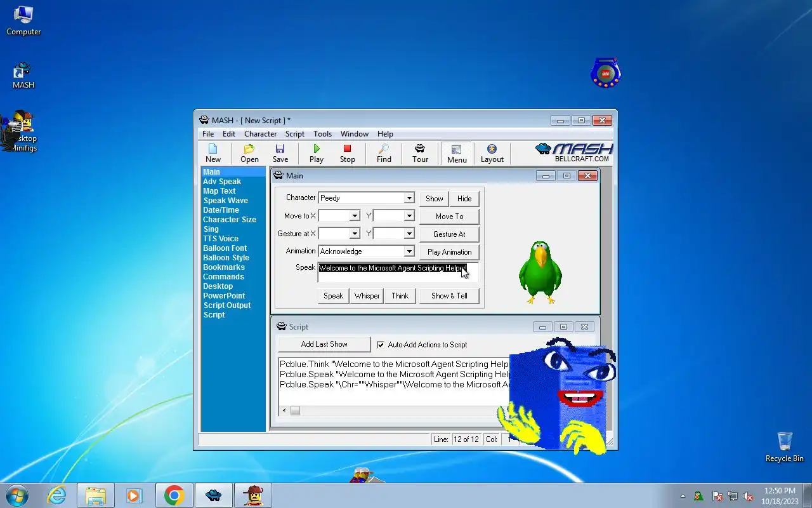The image size is (812, 508).
Task: Select PowerPoint in the sidebar
Action: click(224, 296)
